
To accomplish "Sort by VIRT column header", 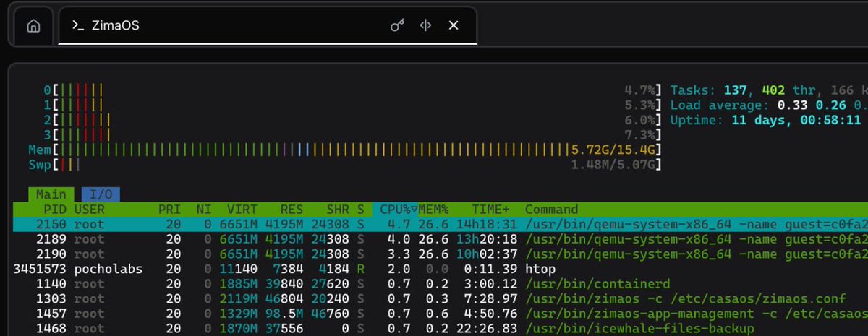I will point(242,209).
